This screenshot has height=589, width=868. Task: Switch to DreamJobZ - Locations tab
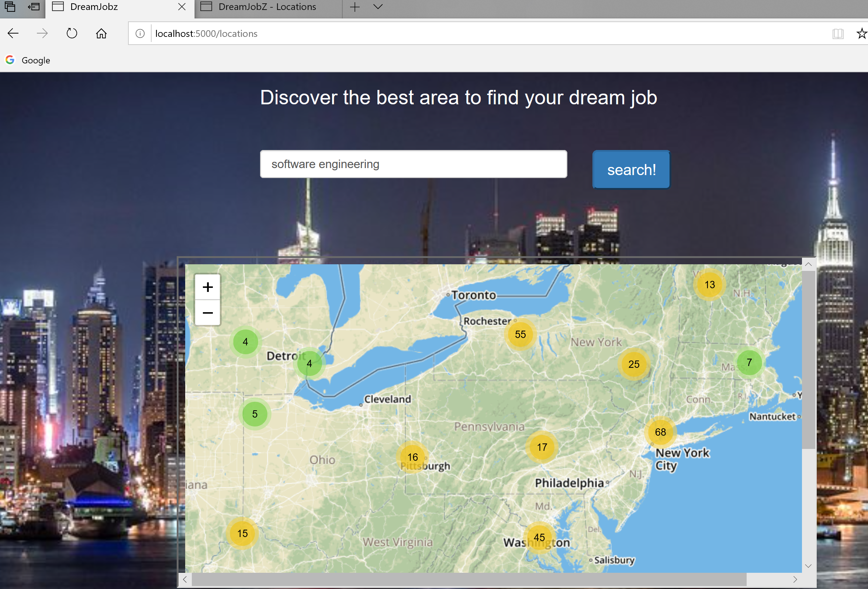267,7
